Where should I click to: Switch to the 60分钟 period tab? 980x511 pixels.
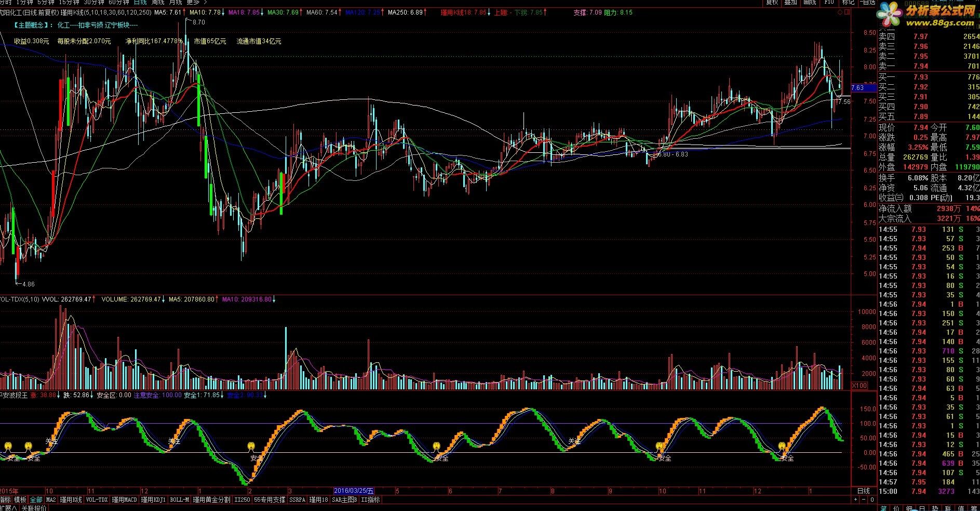(118, 2)
